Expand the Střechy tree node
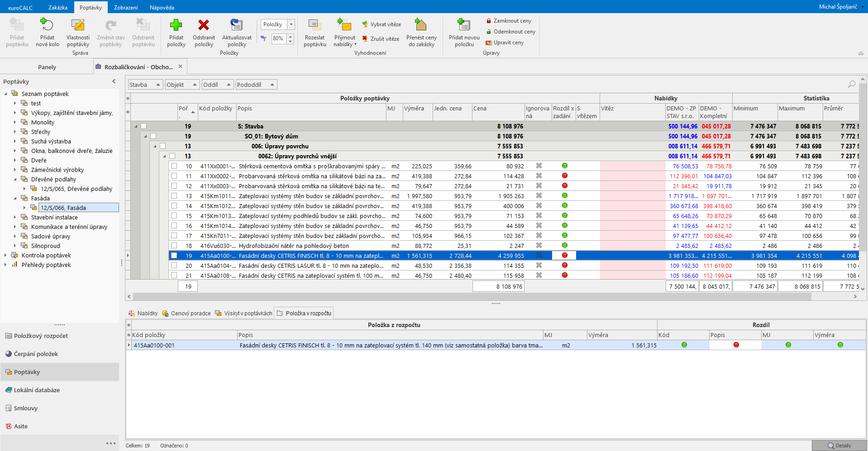Image resolution: width=868 pixels, height=451 pixels. [x=15, y=132]
